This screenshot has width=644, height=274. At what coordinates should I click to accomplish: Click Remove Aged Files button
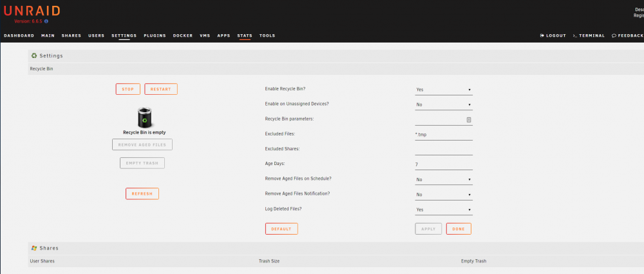click(x=142, y=145)
